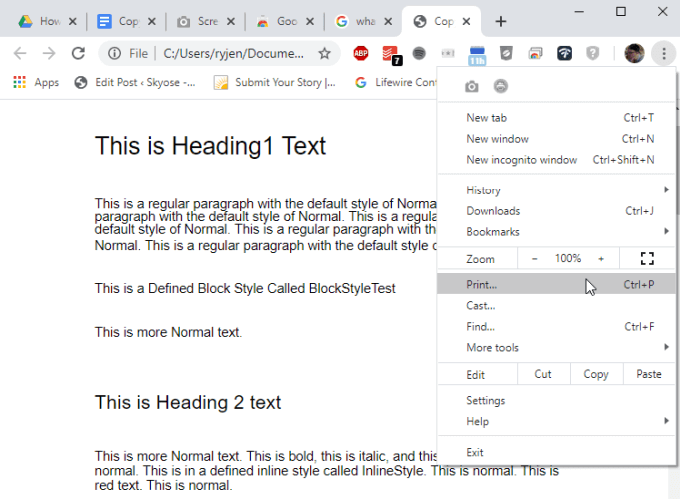The height and width of the screenshot is (499, 680).
Task: Expand the Help submenu
Action: [x=556, y=421]
